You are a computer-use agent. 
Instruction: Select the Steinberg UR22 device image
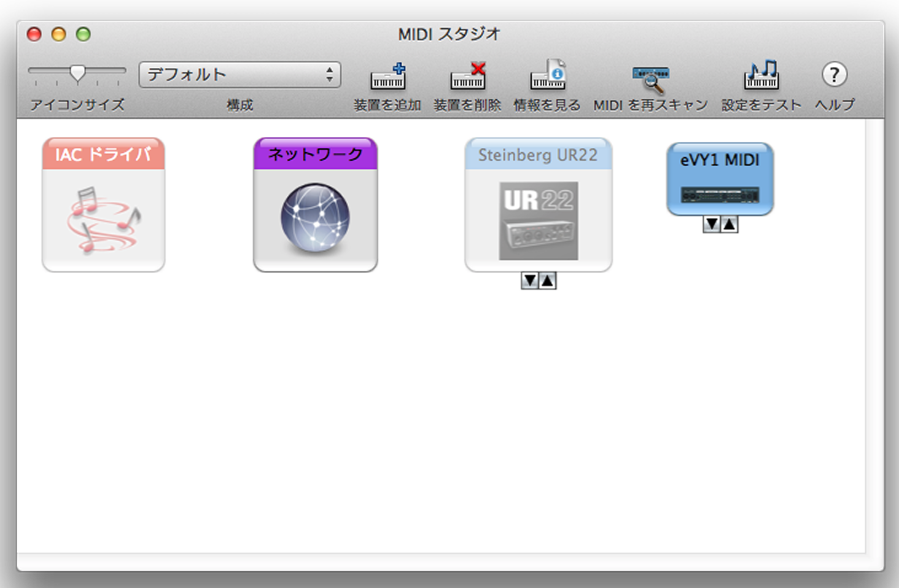(538, 221)
